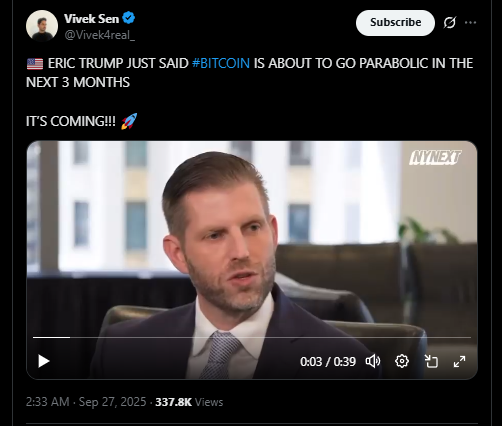Click the NYNEXT watermark in the video

coord(435,158)
